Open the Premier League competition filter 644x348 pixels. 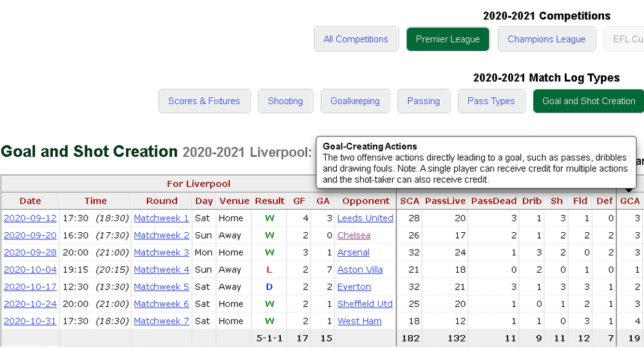click(x=448, y=39)
